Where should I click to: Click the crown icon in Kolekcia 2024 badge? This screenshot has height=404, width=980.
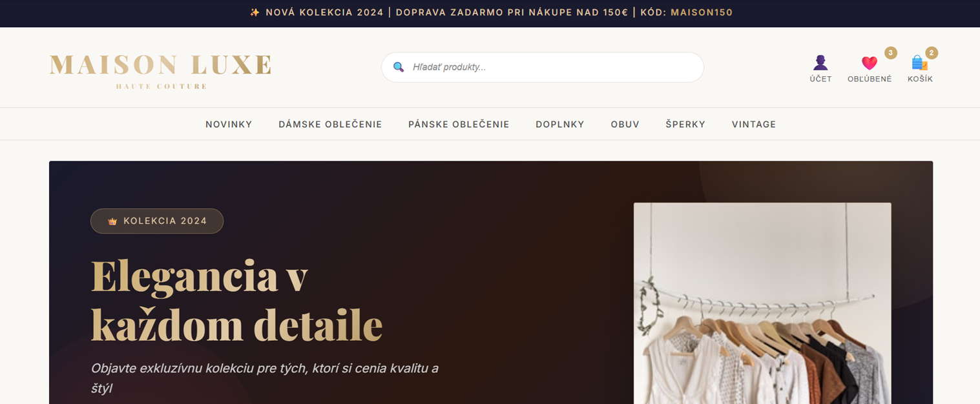(112, 221)
